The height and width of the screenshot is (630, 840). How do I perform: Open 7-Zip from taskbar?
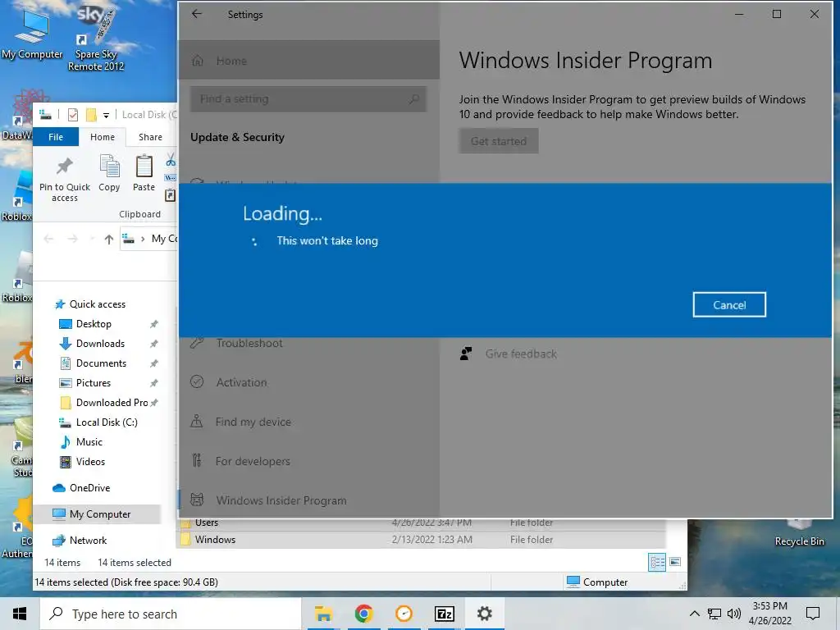pyautogui.click(x=444, y=614)
